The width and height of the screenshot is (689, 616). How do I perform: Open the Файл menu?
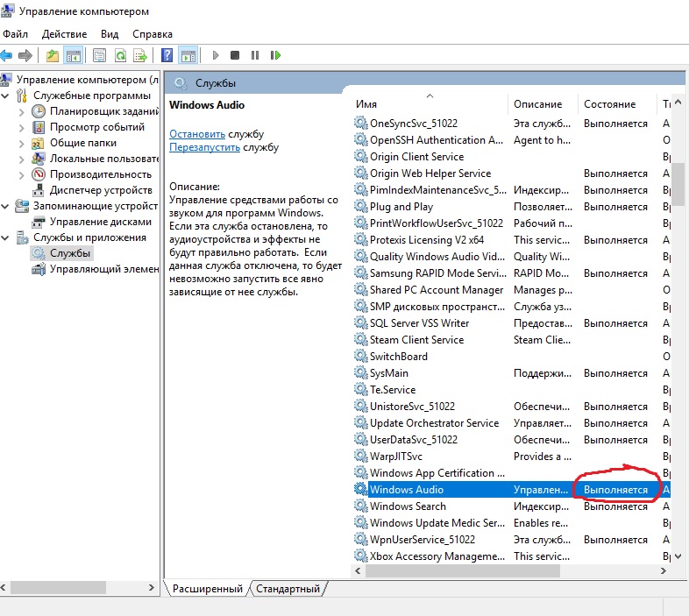click(x=16, y=34)
